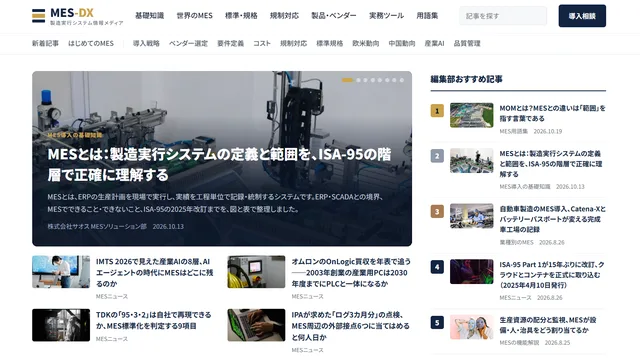
Task: Focus the 記事を探す search field
Action: point(503,16)
